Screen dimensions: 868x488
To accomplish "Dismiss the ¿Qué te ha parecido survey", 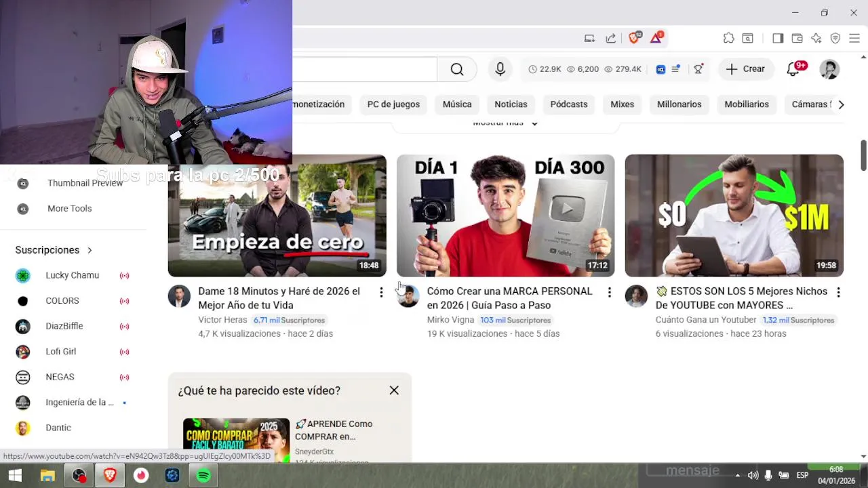I will click(x=394, y=390).
